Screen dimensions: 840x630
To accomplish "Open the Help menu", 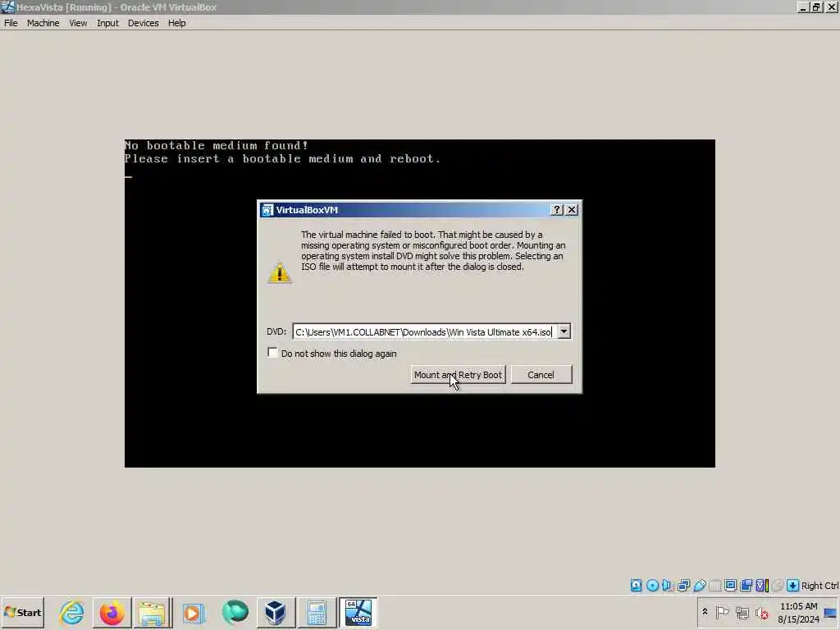I will [176, 23].
